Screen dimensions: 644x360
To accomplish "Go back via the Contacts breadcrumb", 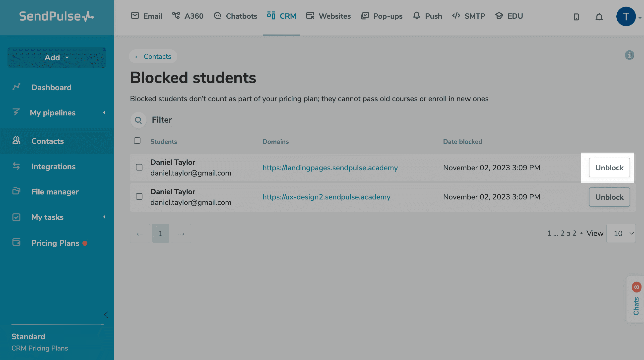I will 153,57.
